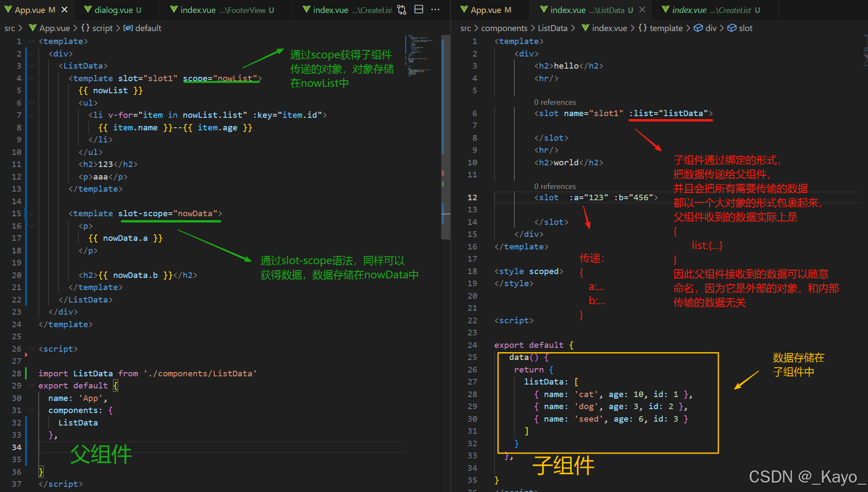Click the "name: 'dog'" array row
The image size is (868, 492).
(611, 407)
